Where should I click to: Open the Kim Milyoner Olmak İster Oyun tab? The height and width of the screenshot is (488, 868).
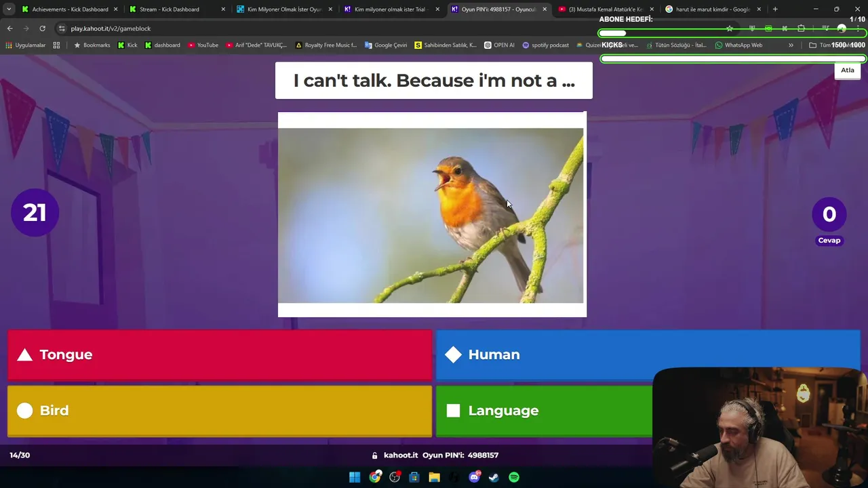284,9
